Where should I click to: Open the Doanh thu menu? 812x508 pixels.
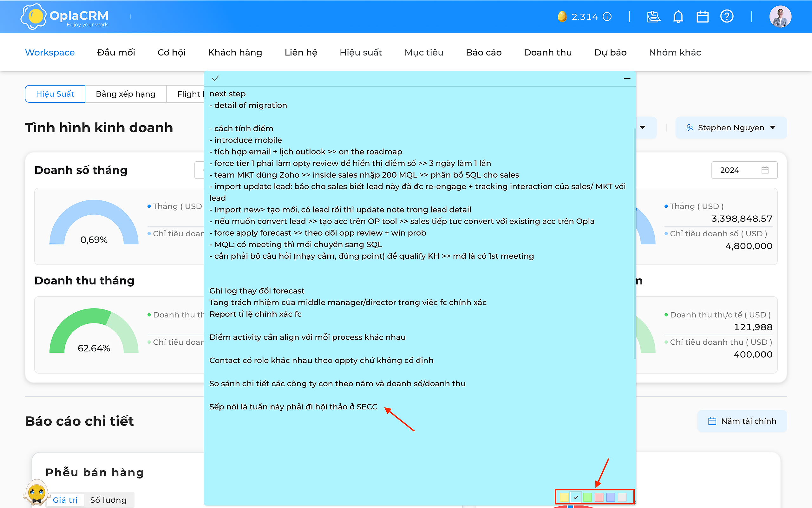click(x=548, y=52)
